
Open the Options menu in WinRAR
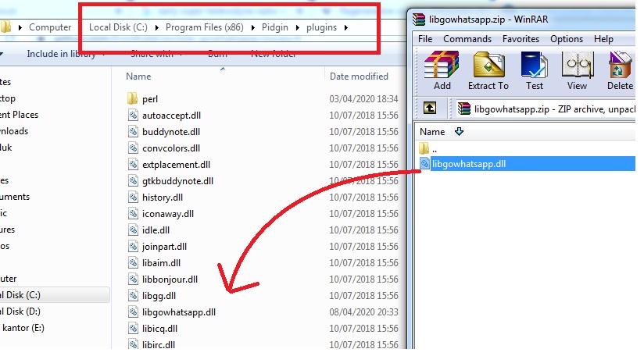[x=567, y=39]
